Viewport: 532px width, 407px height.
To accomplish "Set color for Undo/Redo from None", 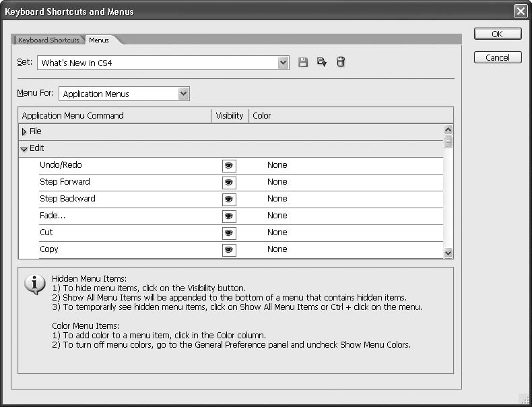I will click(x=277, y=165).
